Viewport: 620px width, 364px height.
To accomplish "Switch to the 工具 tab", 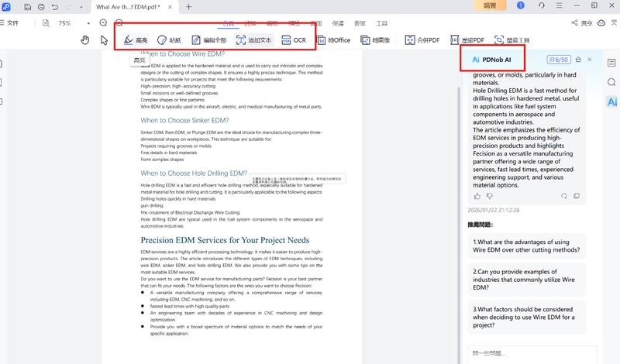I will [x=381, y=23].
